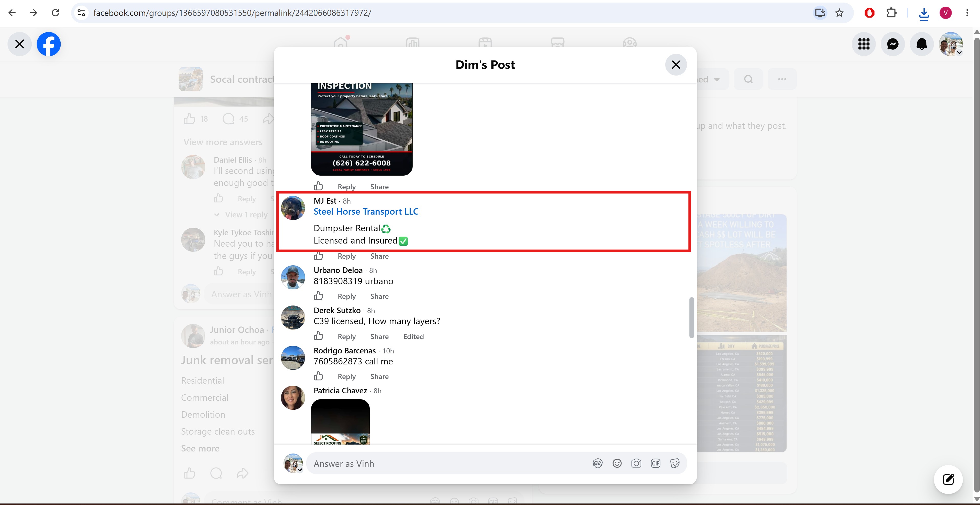Like Derek Sutzko's comment
The image size is (980, 505).
(318, 336)
